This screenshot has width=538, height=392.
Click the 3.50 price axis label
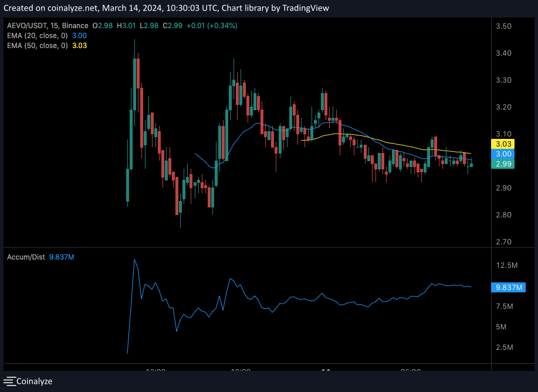[x=504, y=26]
